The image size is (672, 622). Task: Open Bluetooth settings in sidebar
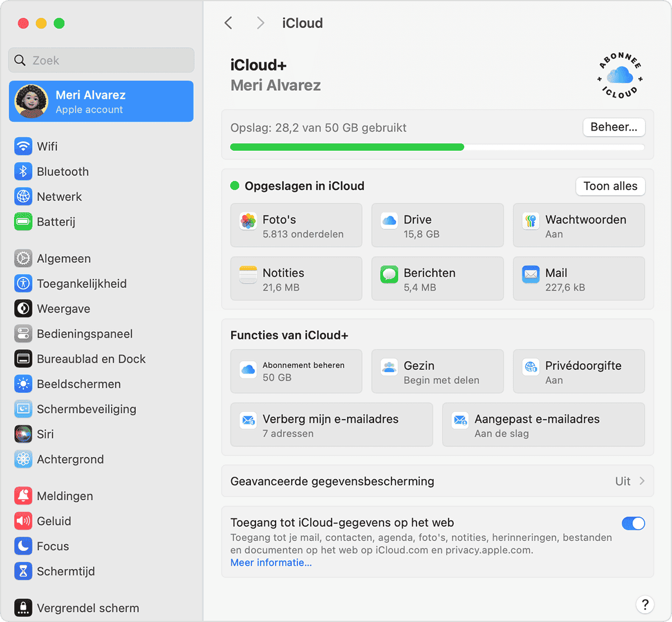52,171
